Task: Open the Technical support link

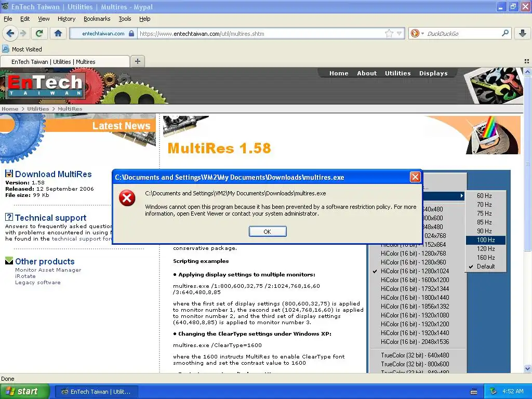Action: coord(50,218)
